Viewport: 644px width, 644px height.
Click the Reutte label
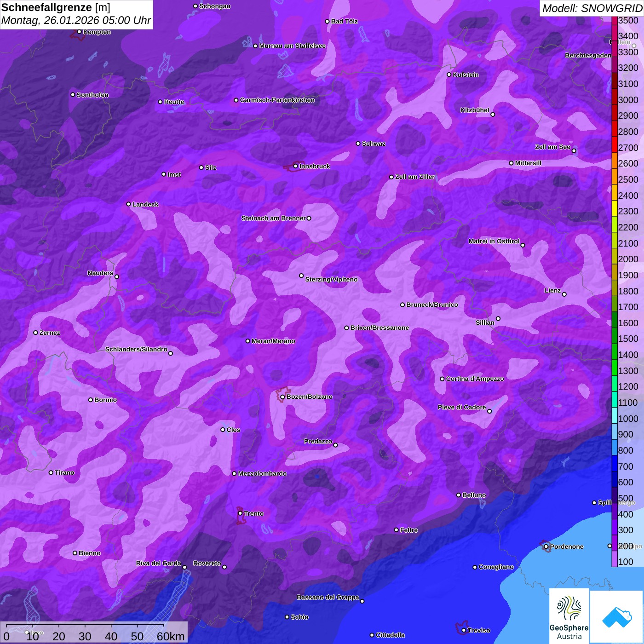point(174,102)
